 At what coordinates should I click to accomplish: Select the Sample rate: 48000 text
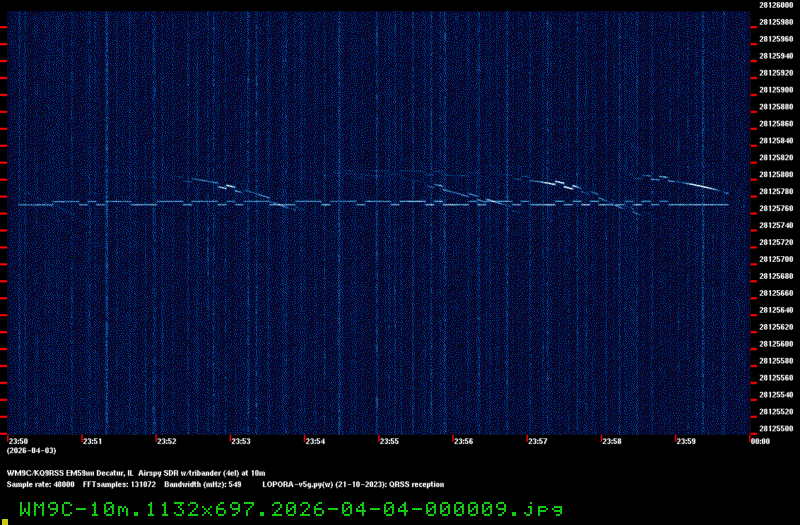39,483
